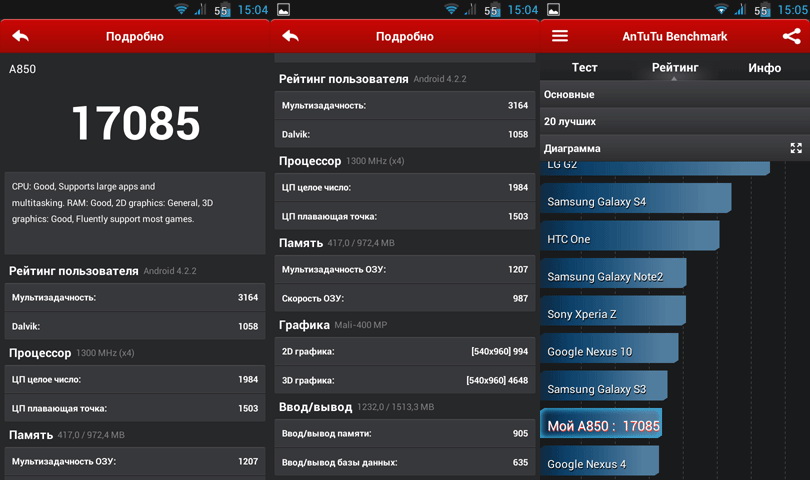Image resolution: width=810 pixels, height=480 pixels.
Task: Open the hamburger menu in AnTuTu Benchmark
Action: [x=559, y=36]
